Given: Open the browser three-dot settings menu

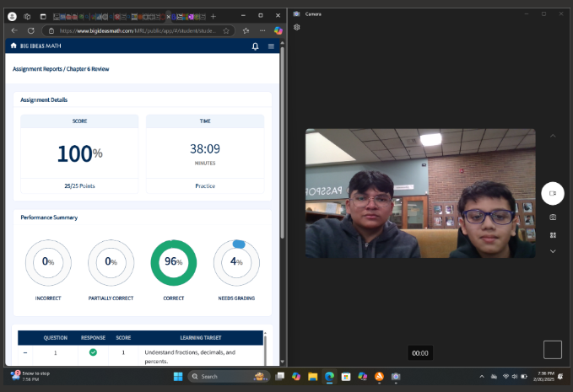Looking at the screenshot, I should (262, 30).
